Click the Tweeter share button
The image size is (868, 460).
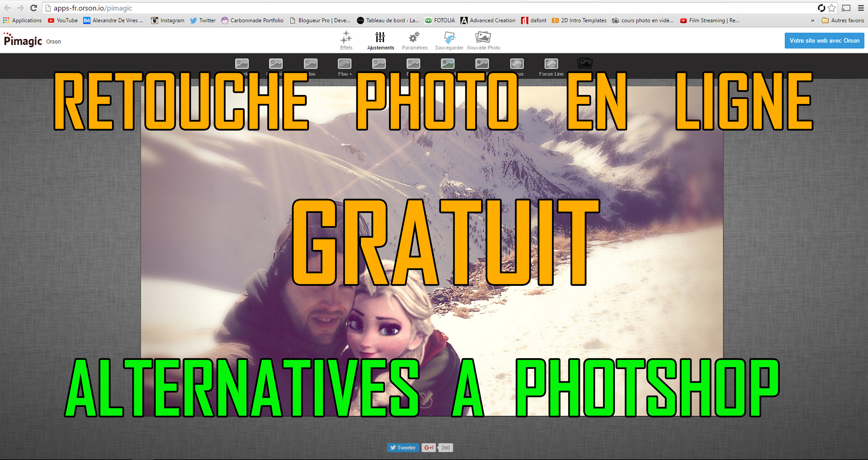point(403,448)
